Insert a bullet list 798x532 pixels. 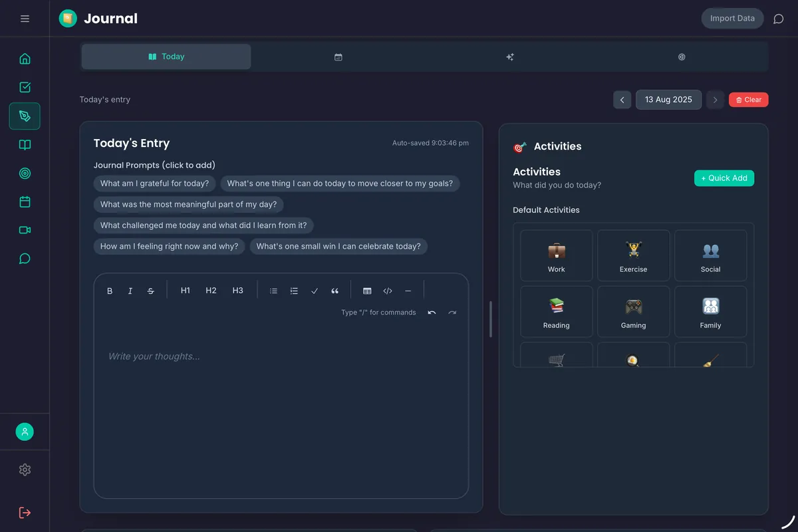tap(273, 291)
